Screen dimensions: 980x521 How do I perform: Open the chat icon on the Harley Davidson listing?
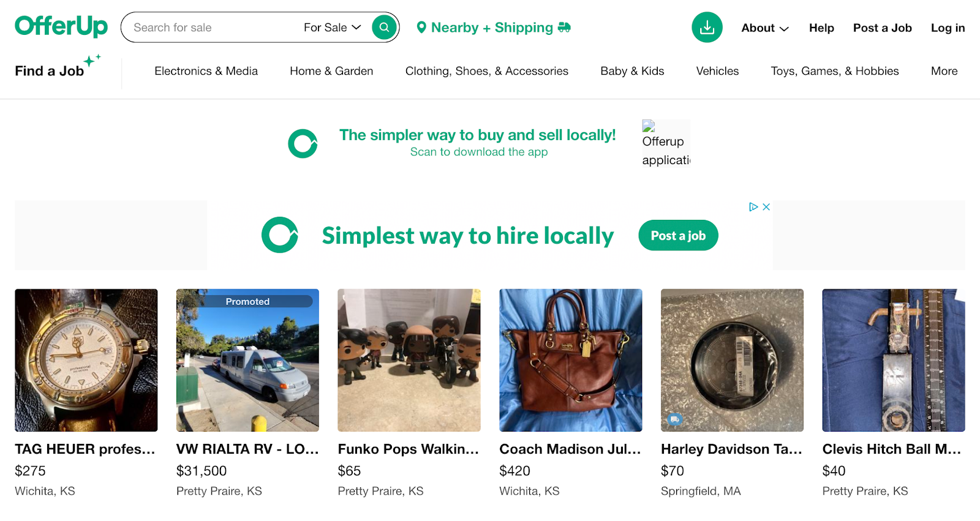coord(675,419)
